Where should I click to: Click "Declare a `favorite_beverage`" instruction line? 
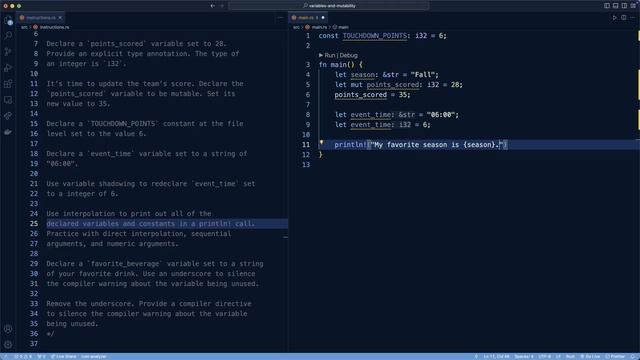(x=155, y=264)
